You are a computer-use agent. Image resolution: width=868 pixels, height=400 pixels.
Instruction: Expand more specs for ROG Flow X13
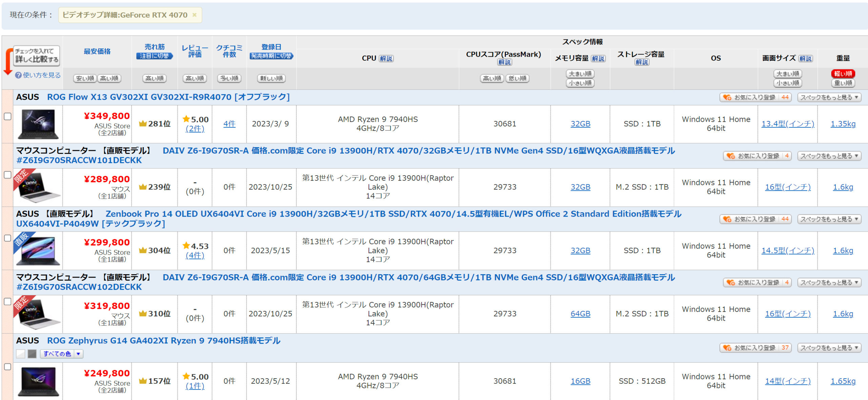coord(829,98)
